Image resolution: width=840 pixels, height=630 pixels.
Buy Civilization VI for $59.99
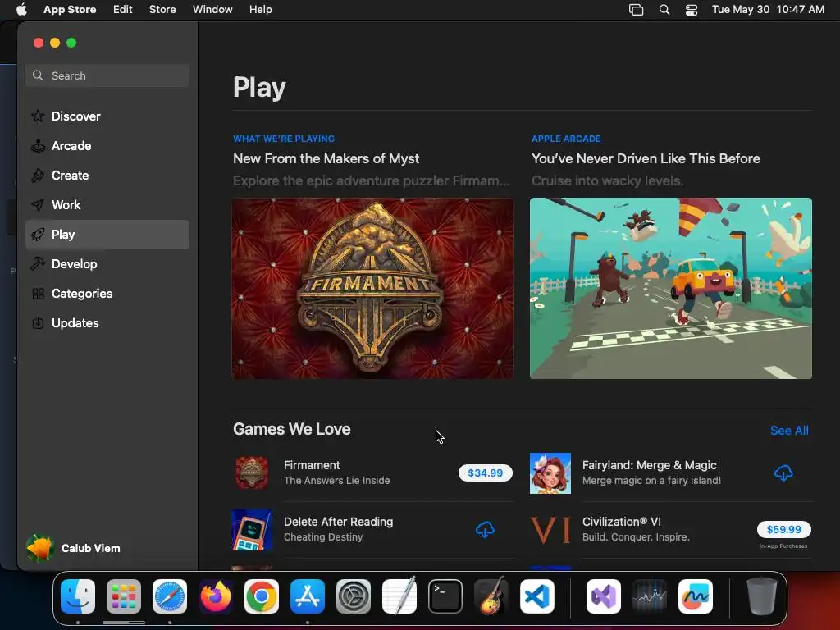coord(783,529)
